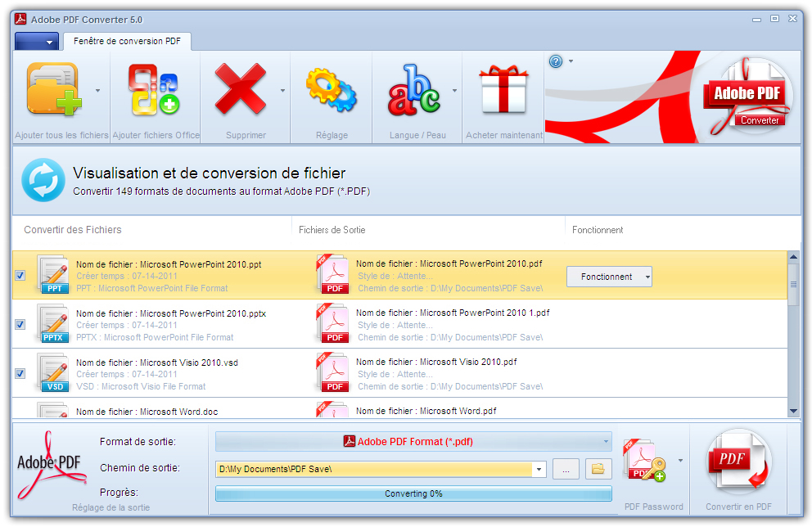This screenshot has height=527, width=812.
Task: Click 'PPTX : Microsoft PowerPoint File Format' text
Action: click(x=155, y=337)
